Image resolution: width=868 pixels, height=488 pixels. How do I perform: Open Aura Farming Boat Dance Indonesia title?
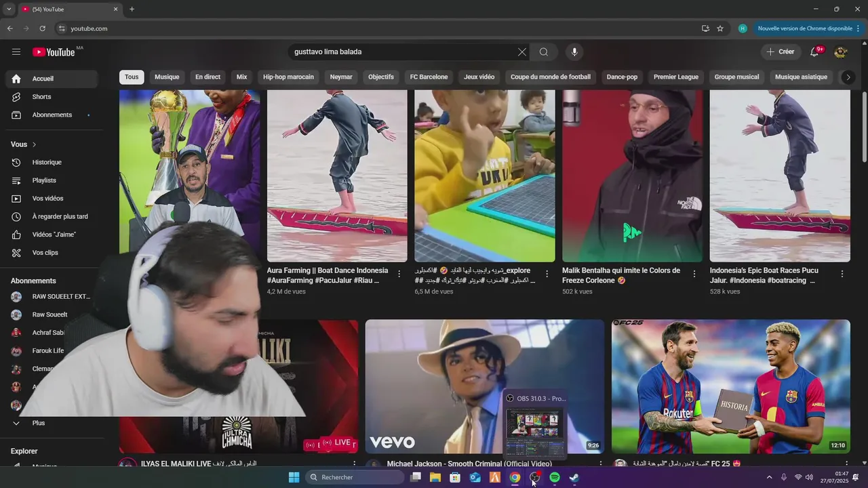pyautogui.click(x=328, y=275)
